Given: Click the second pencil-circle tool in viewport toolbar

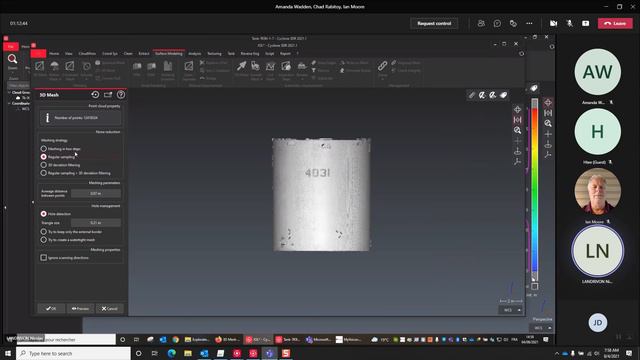Looking at the screenshot, I should [x=493, y=95].
